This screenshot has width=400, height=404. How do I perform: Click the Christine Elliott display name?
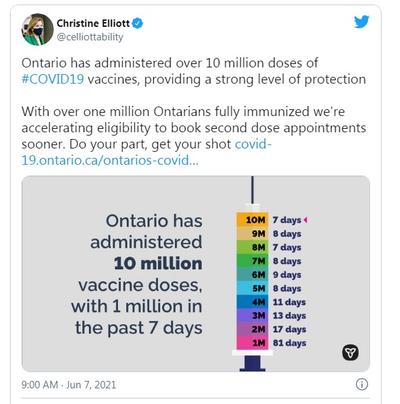coord(93,23)
